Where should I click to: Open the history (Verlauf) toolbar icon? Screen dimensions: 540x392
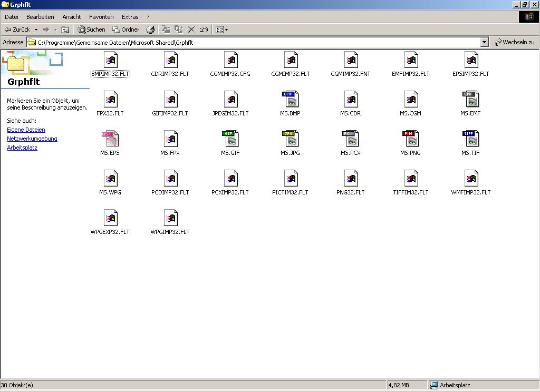pos(150,30)
